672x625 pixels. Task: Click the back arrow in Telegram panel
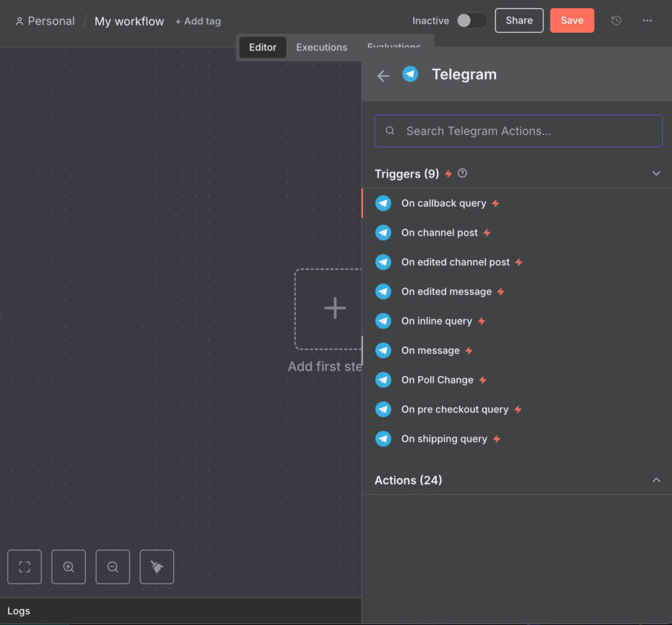(383, 76)
